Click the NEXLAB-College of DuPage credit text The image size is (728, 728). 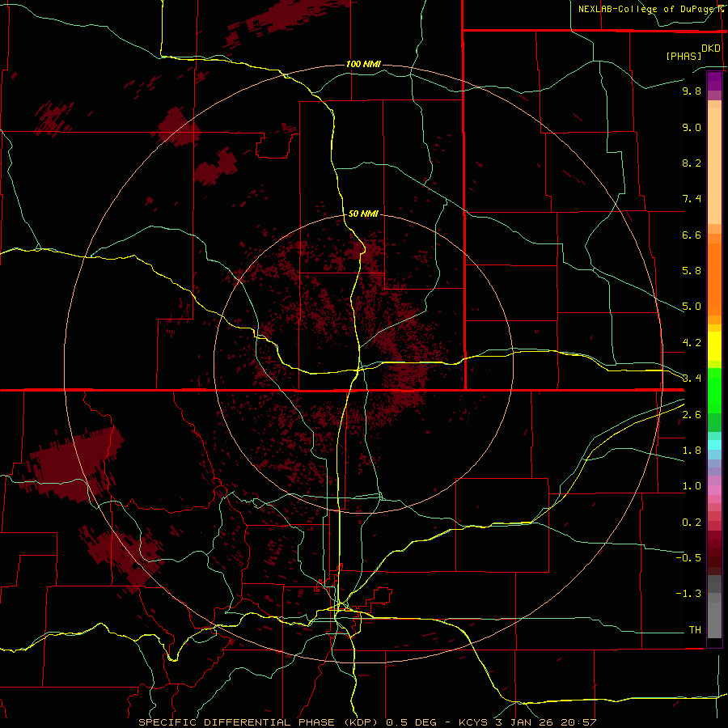point(650,9)
